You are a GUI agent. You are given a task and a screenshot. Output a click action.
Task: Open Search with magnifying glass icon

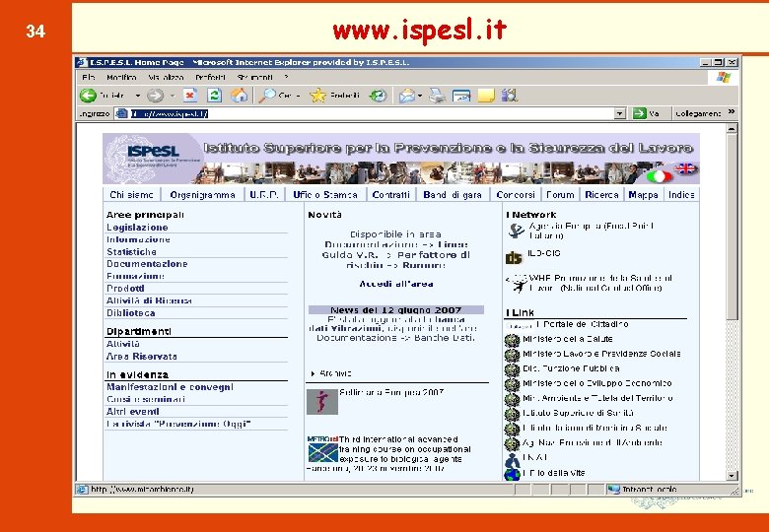coord(267,96)
